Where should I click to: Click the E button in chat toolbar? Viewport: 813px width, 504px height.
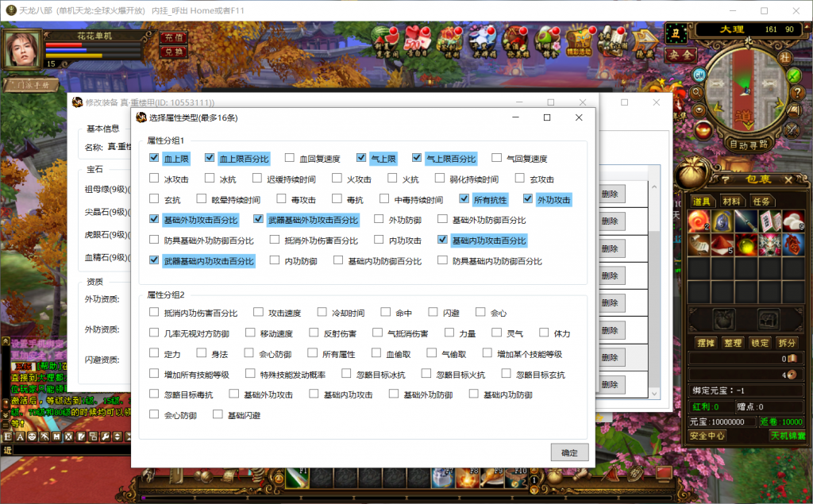click(x=8, y=437)
